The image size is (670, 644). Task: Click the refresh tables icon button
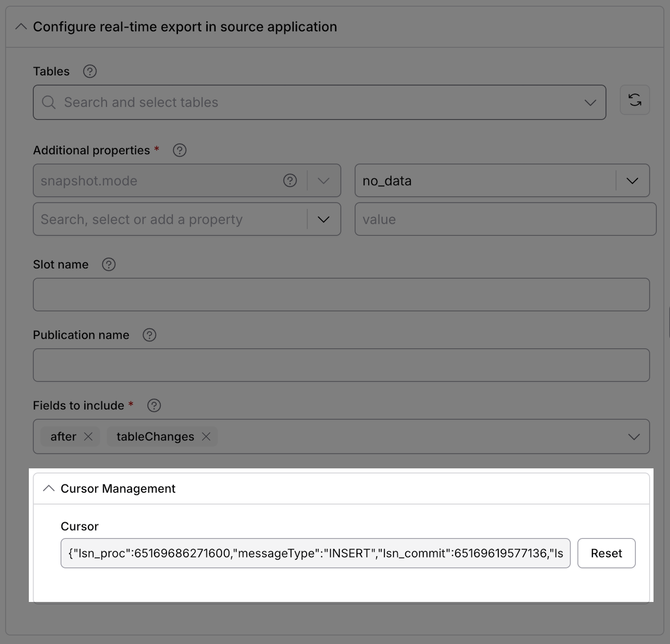point(635,100)
